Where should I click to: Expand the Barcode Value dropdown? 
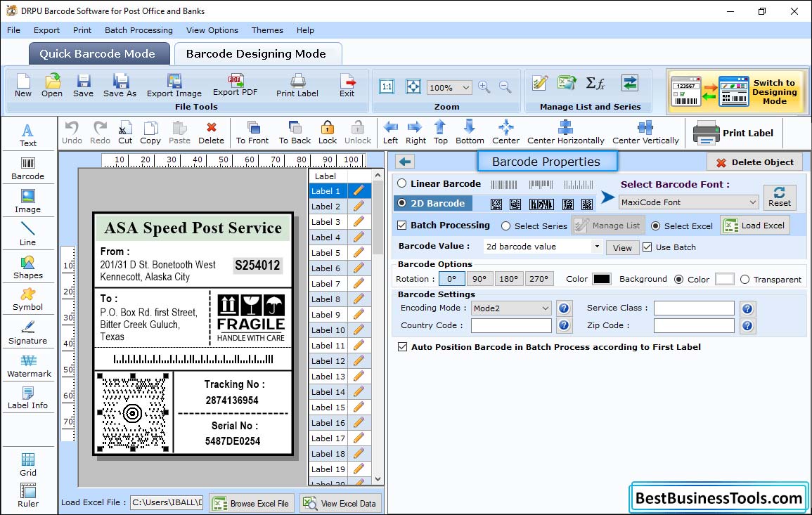pos(597,247)
